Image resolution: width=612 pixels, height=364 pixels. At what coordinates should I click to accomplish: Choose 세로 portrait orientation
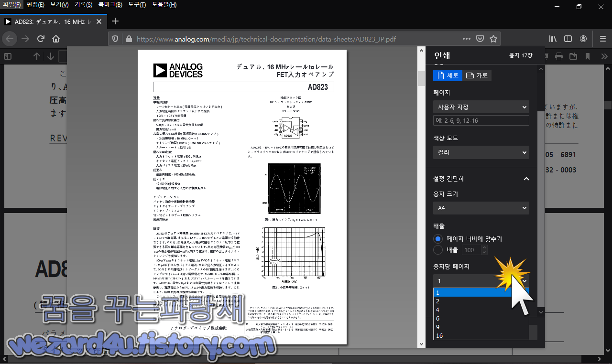(448, 75)
